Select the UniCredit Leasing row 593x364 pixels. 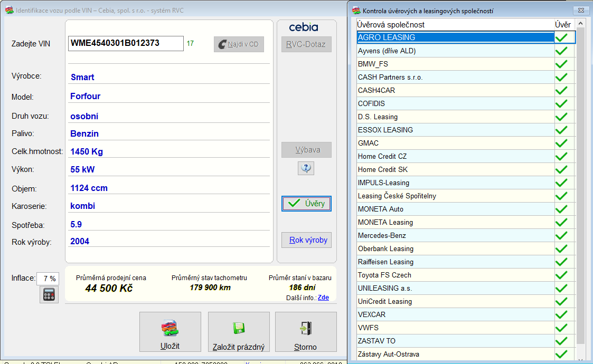(466, 302)
